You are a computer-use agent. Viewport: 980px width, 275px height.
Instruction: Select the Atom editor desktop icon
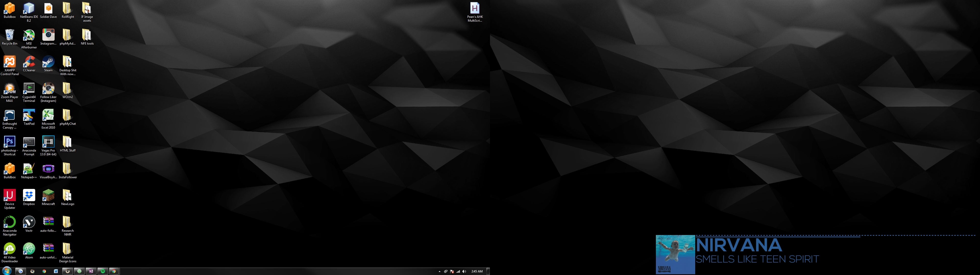point(29,251)
